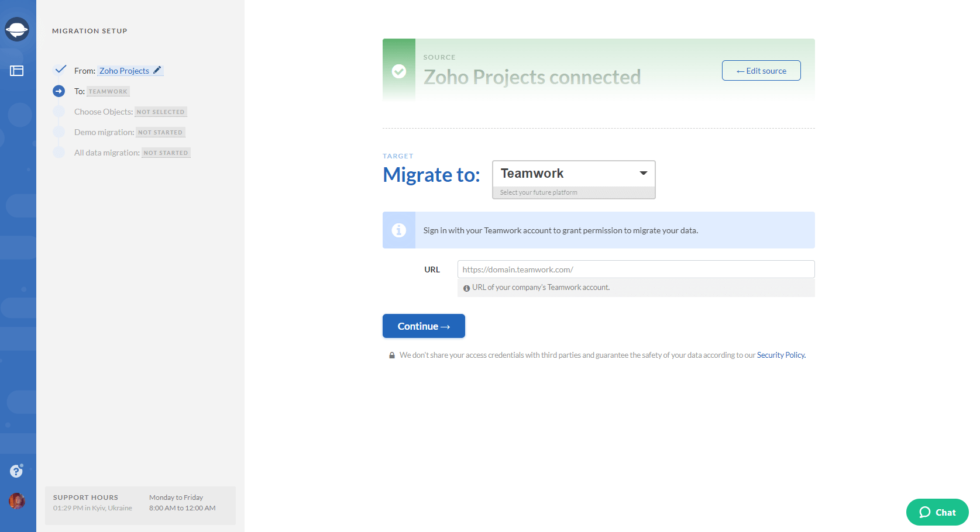Click the Continue button
This screenshot has height=532, width=980.
tap(424, 326)
